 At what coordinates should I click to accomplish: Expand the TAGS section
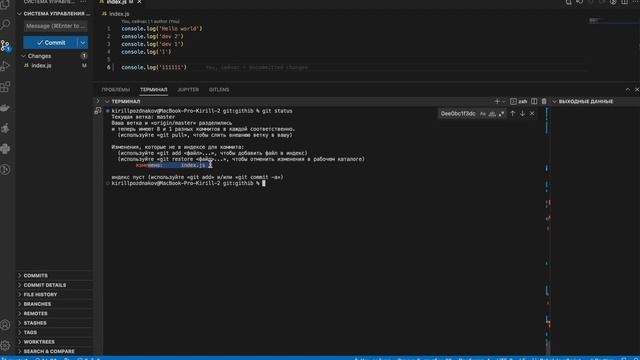point(30,332)
